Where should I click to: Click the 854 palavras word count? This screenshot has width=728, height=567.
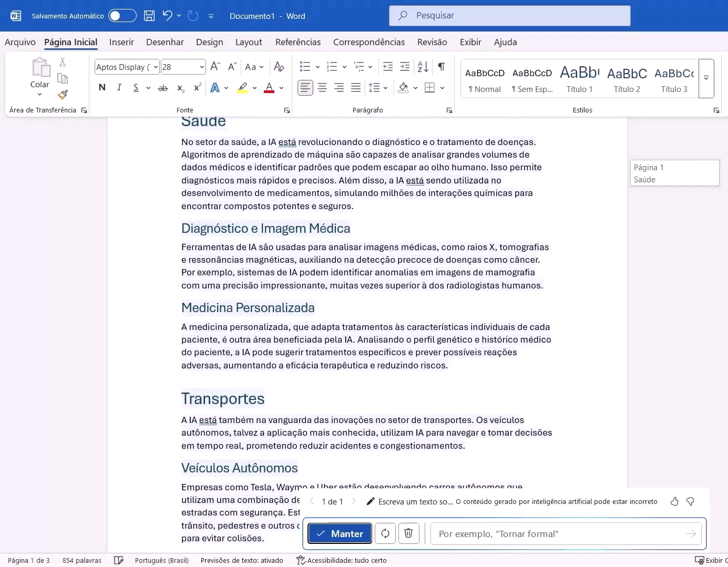(82, 561)
